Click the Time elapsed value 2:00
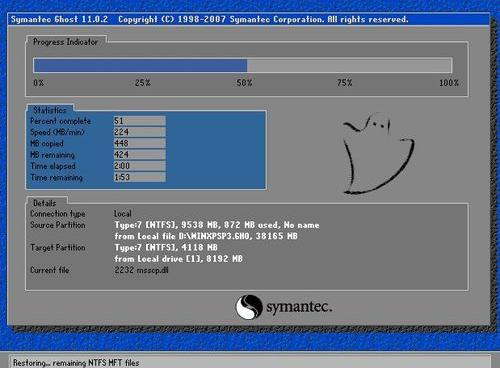 pyautogui.click(x=139, y=166)
